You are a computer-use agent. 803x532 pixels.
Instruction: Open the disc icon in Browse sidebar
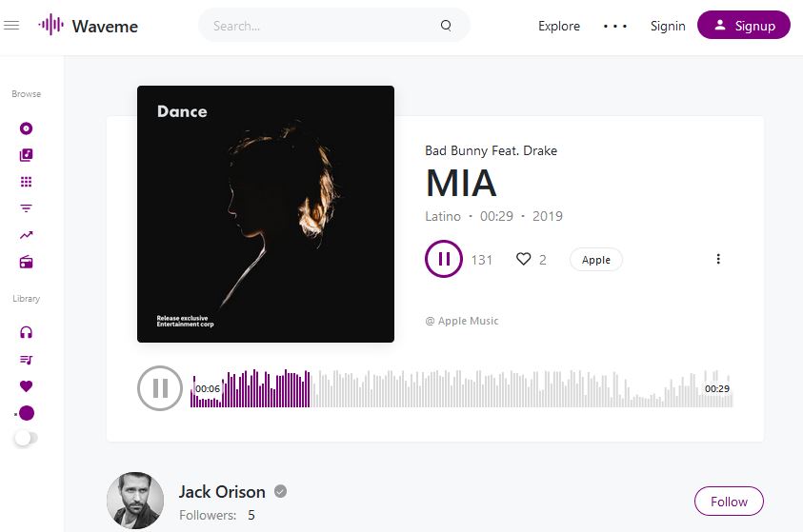point(26,128)
